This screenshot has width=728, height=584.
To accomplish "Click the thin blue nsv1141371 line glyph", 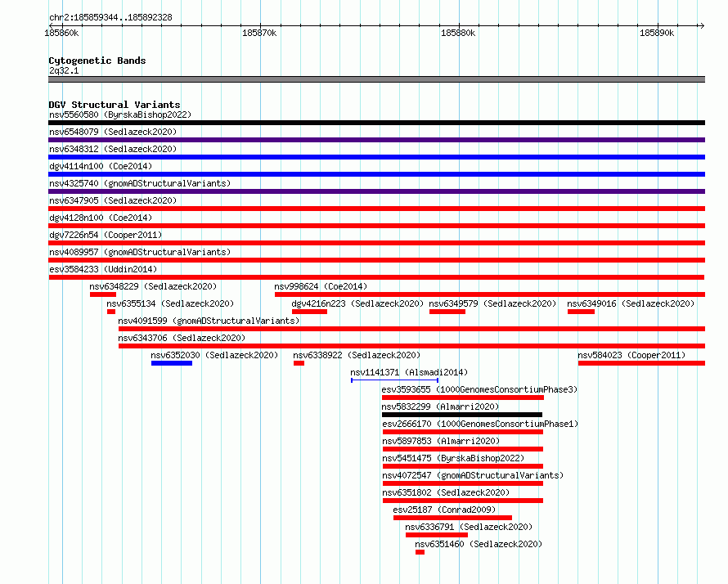I will tap(394, 380).
